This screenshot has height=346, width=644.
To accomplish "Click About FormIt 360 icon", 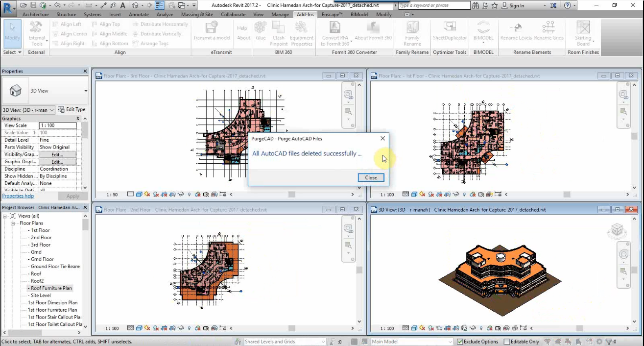I will pyautogui.click(x=373, y=31).
